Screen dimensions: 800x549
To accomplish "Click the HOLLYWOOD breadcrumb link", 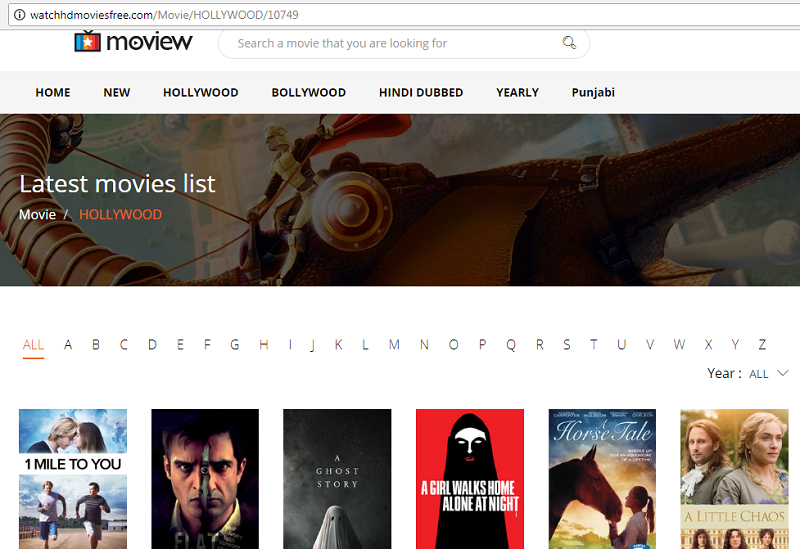I will 120,214.
